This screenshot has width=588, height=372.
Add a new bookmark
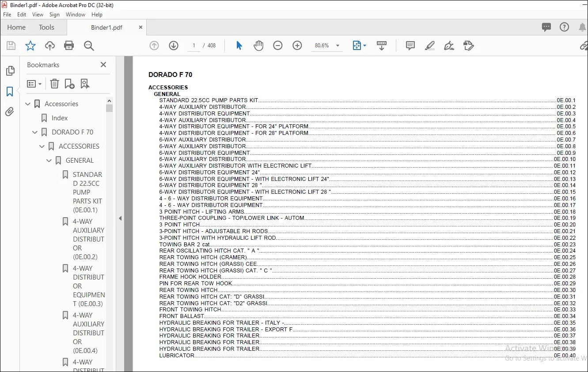click(x=69, y=84)
